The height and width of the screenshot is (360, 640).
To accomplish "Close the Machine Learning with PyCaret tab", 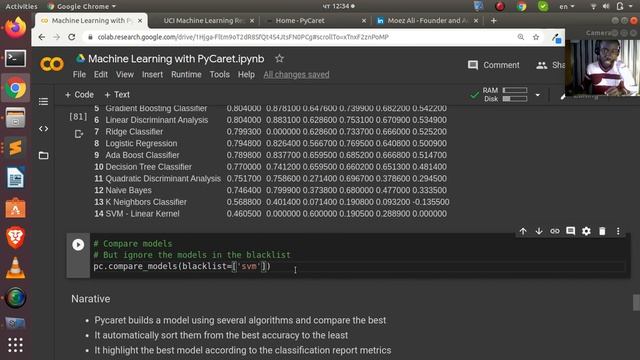I will (x=140, y=20).
